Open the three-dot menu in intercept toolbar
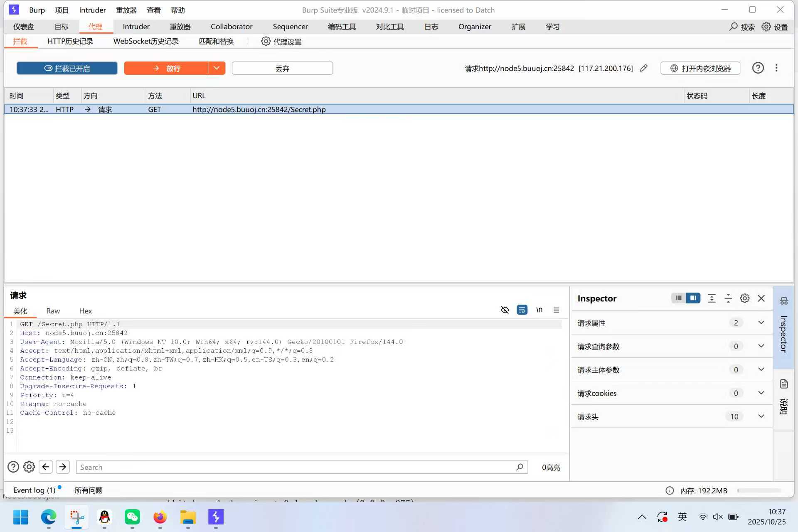The image size is (798, 532). (776, 68)
